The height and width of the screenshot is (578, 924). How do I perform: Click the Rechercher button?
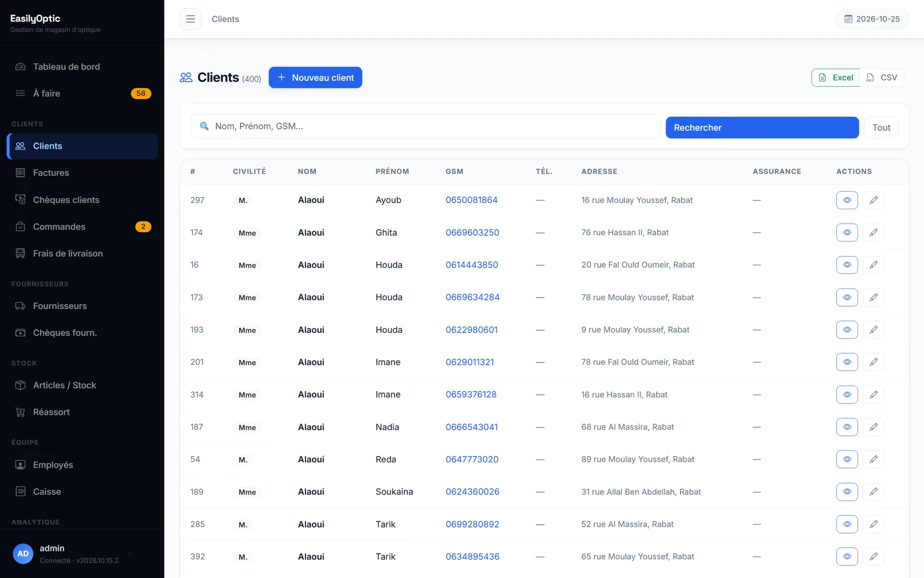pos(762,128)
